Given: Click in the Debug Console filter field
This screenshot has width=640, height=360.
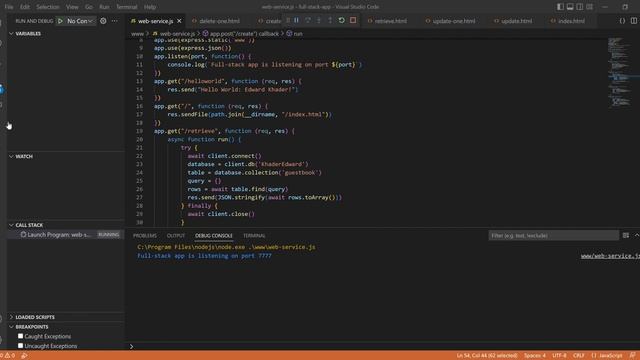Looking at the screenshot, I should (x=553, y=236).
